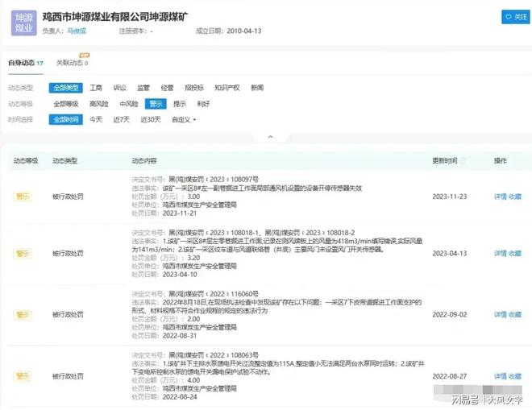Click 警示 badge of 2023-04-13 row
This screenshot has height=410, width=532.
click(23, 253)
